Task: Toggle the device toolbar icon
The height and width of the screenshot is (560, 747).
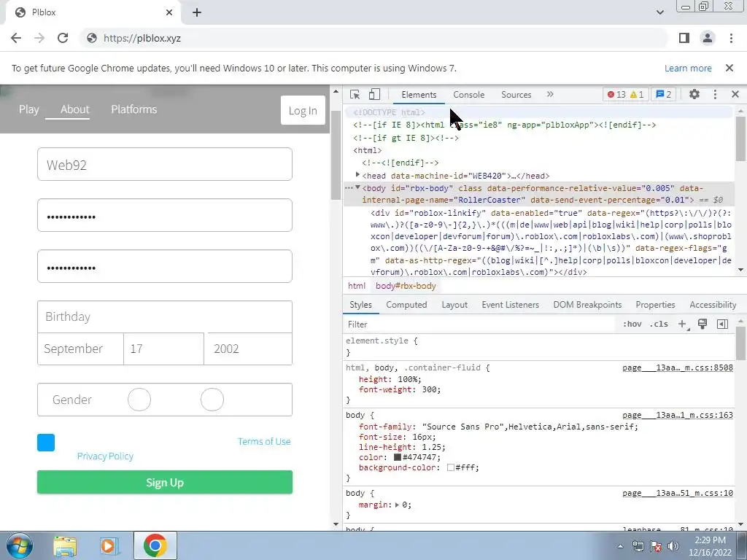Action: pyautogui.click(x=374, y=94)
